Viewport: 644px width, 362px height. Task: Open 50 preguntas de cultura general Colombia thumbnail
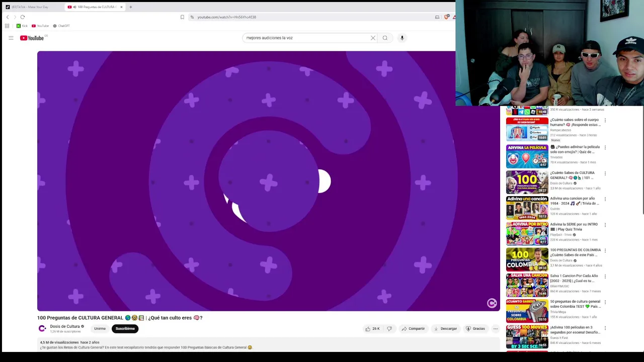point(527,311)
